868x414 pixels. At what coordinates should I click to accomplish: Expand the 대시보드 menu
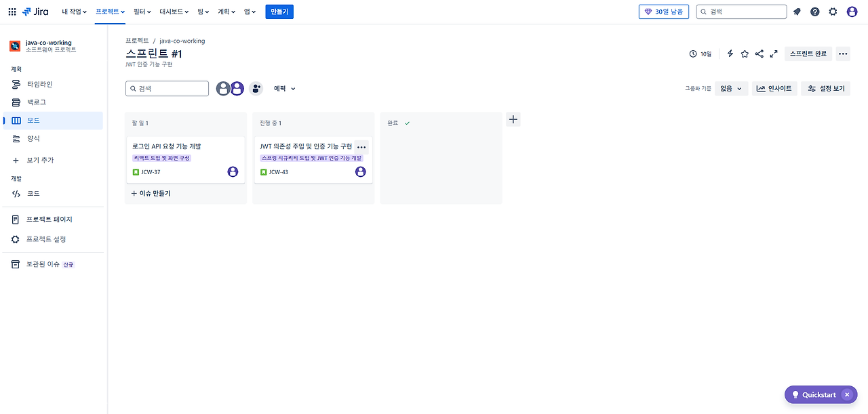tap(175, 12)
